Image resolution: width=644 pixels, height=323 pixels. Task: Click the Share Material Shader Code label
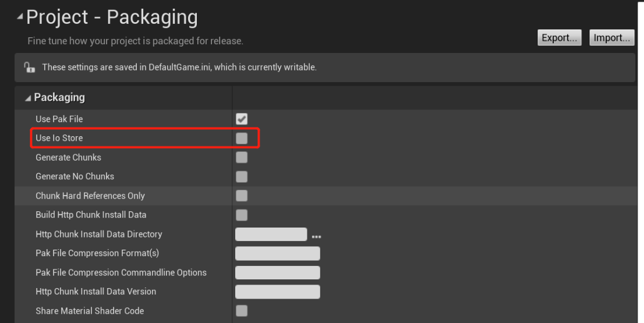89,311
